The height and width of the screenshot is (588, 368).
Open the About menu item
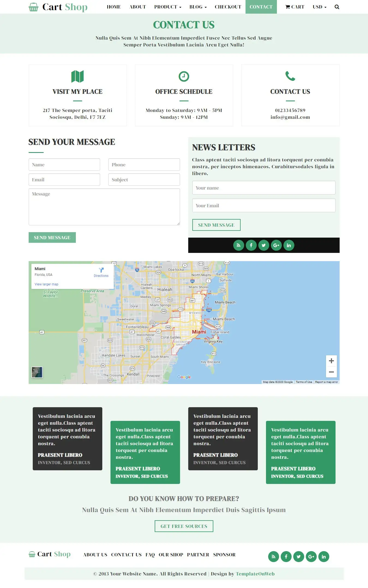coord(137,7)
